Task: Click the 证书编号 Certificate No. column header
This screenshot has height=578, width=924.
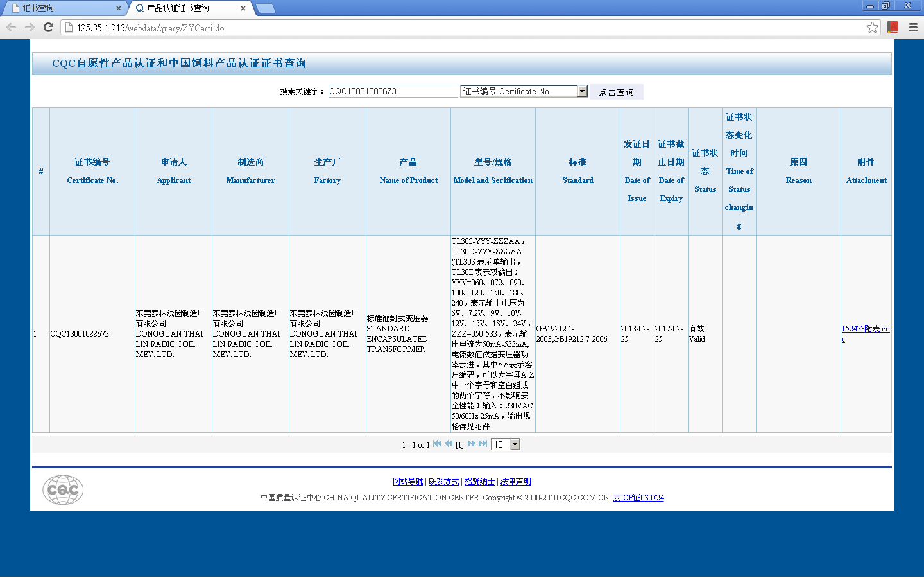Action: (x=92, y=171)
